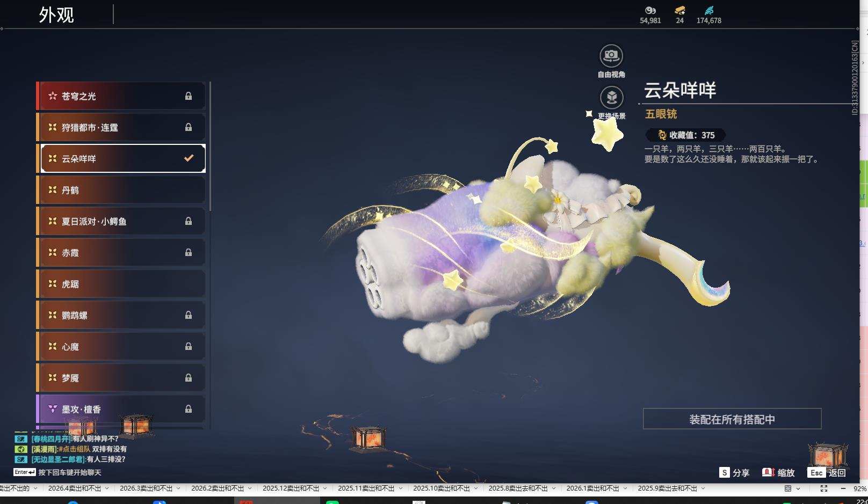
Task: Click the Esc 返回 back button
Action: point(827,472)
